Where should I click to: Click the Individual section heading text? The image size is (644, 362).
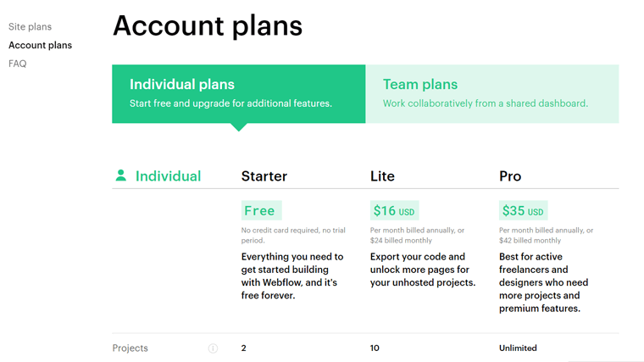168,176
